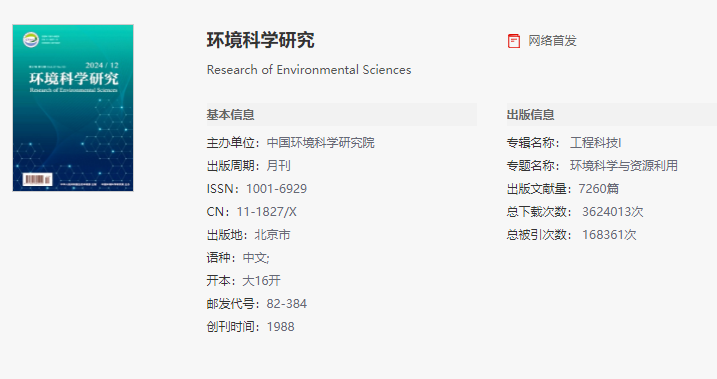Click the 总被引次数 value 168361次
Image resolution: width=717 pixels, height=379 pixels.
coord(609,235)
